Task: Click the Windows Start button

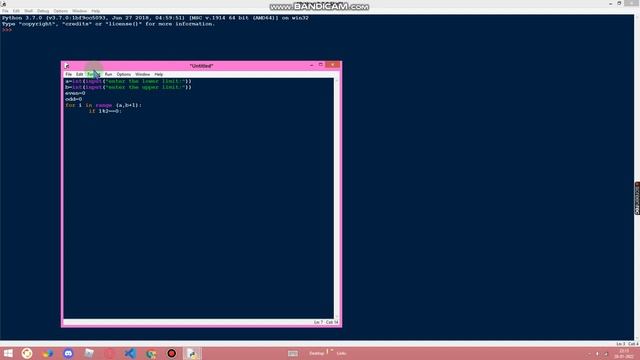Action: pyautogui.click(x=8, y=353)
